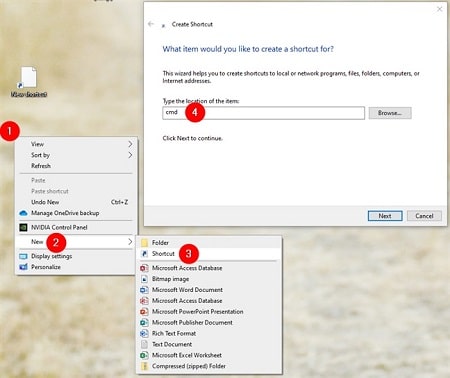
Task: Choose Undo New from the context menu
Action: pyautogui.click(x=45, y=202)
